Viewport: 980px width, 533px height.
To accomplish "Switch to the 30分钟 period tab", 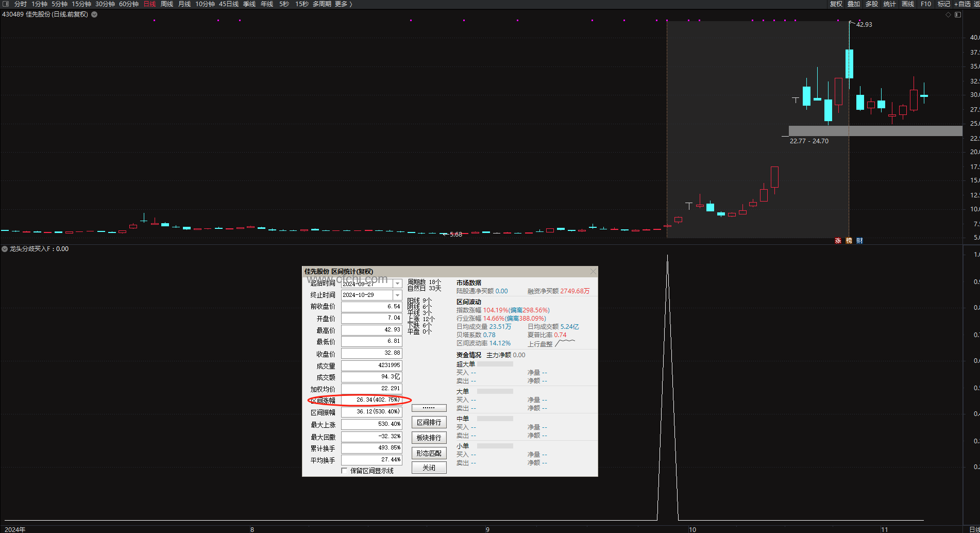I will 105,4.
